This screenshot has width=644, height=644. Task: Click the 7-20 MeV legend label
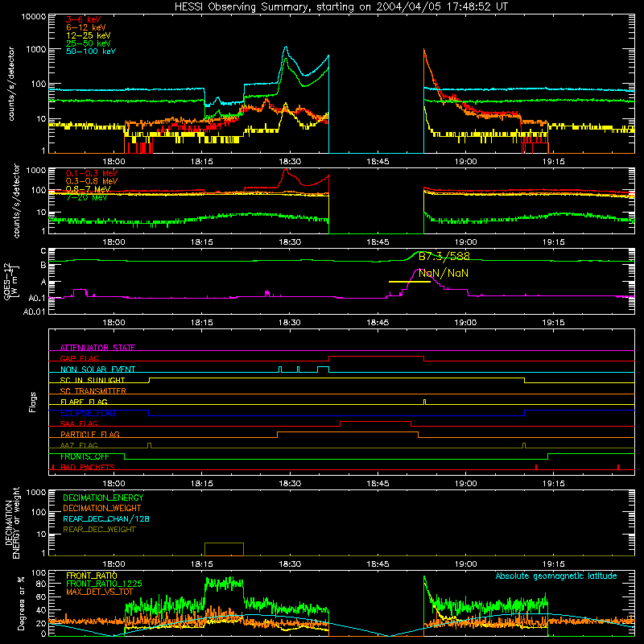point(86,197)
